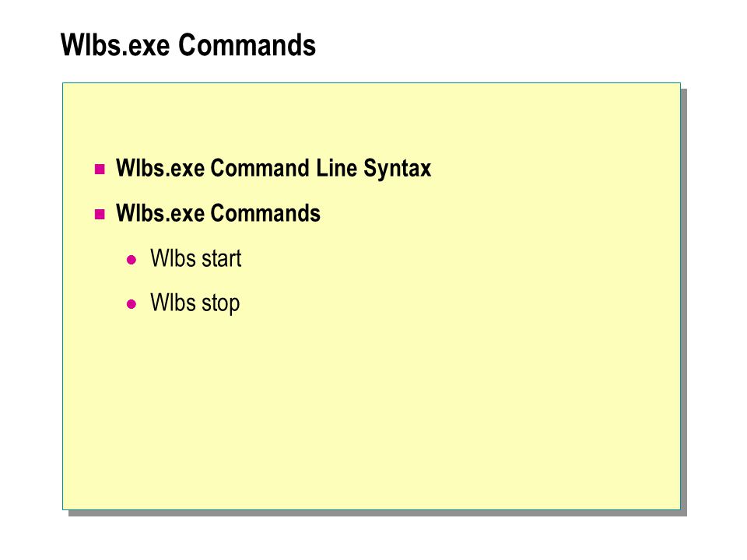Click the gray drop shadow on box's right edge
Image resolution: width=747 pixels, height=560 pixels.
tap(684, 300)
